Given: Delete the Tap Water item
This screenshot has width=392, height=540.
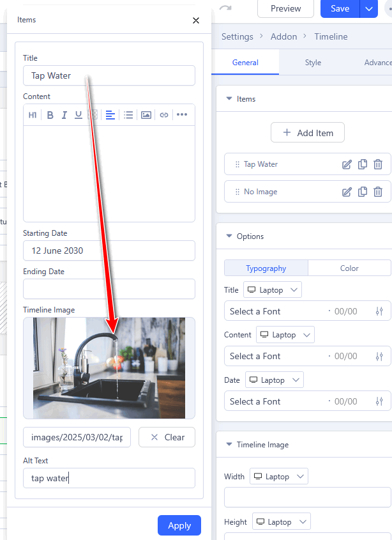Looking at the screenshot, I should (x=378, y=164).
